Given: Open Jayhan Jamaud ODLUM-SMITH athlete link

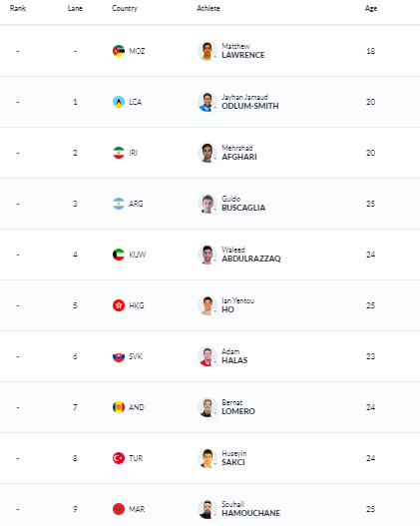Looking at the screenshot, I should [250, 102].
